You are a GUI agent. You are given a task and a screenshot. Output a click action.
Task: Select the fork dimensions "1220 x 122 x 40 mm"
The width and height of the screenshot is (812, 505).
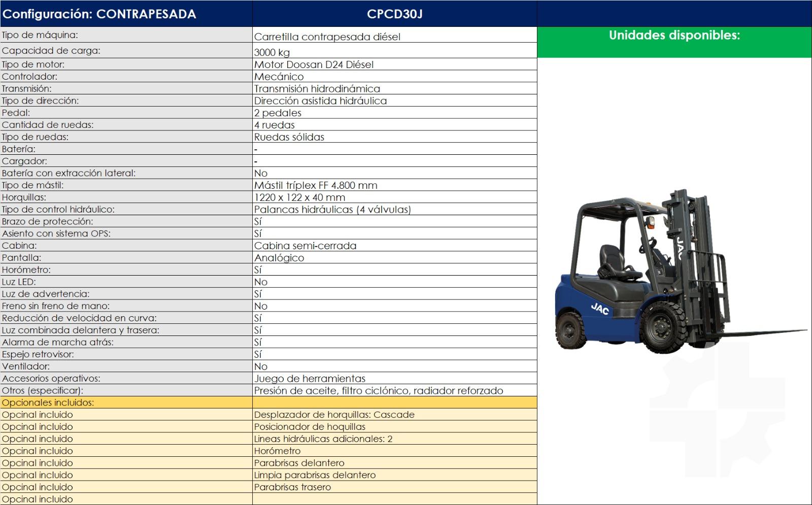299,197
